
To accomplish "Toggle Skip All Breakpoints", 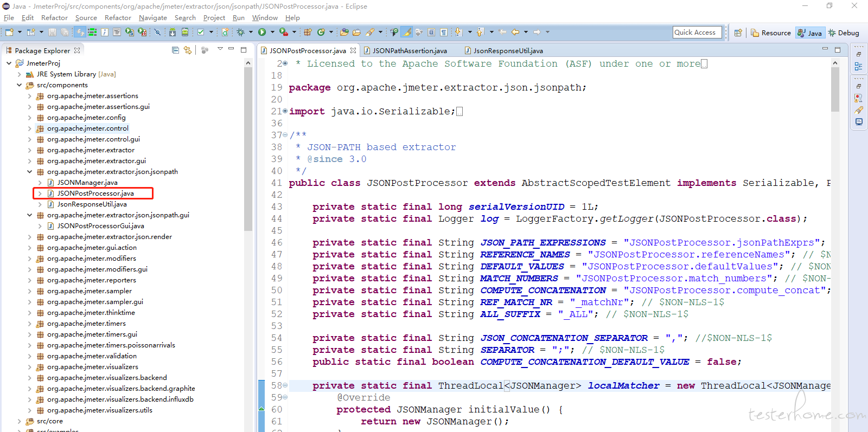I will 157,33.
